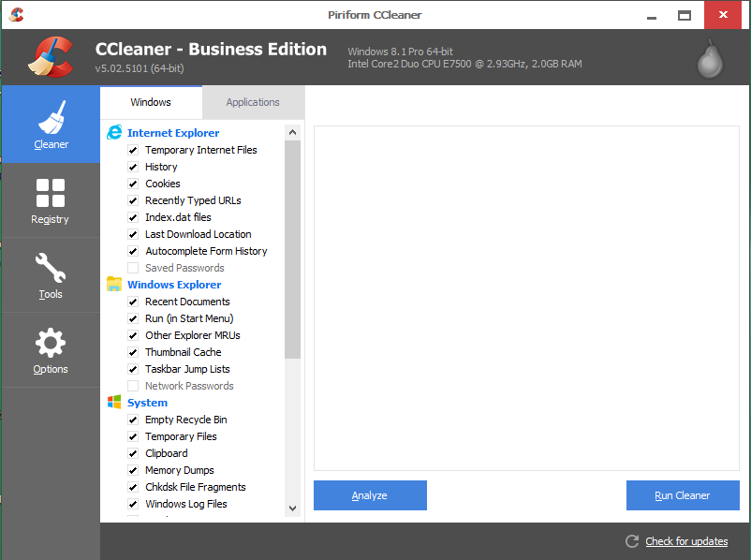Click the title bar CCleaner app icon

click(x=17, y=15)
